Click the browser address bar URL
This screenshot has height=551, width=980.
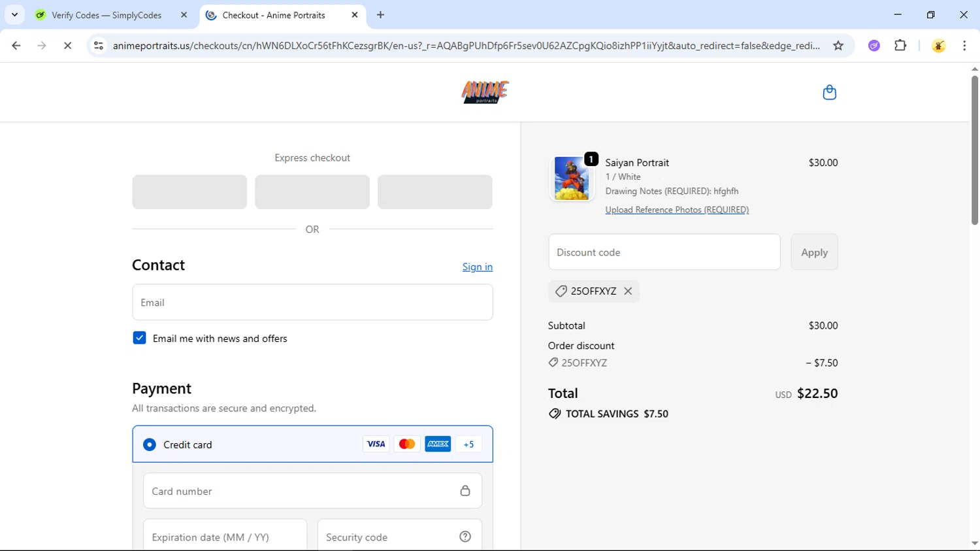pyautogui.click(x=466, y=46)
